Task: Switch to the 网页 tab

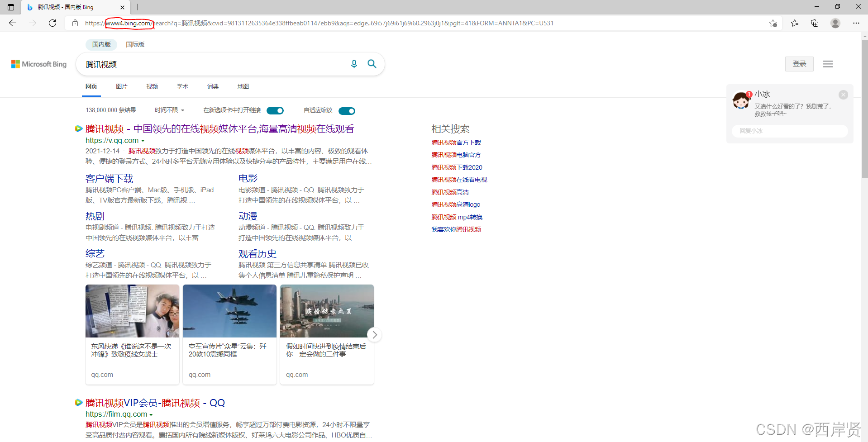Action: tap(91, 86)
